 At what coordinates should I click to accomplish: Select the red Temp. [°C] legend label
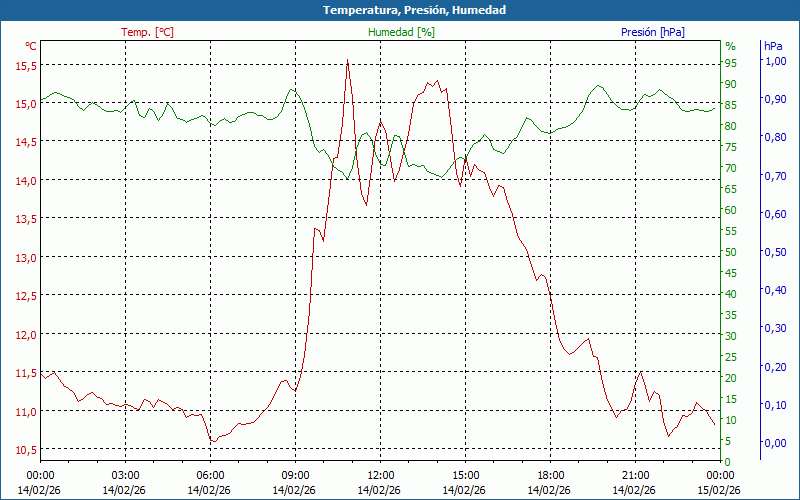(147, 32)
